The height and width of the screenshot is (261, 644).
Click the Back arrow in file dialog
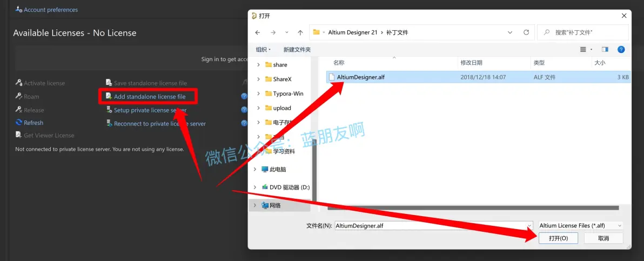(258, 32)
